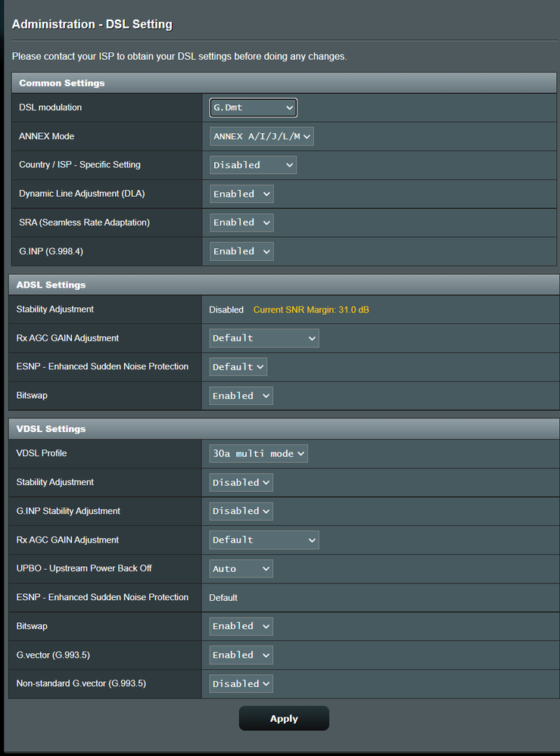The width and height of the screenshot is (560, 756).
Task: Open SRA Seamless Rate Adaptation dropdown
Action: coord(241,222)
